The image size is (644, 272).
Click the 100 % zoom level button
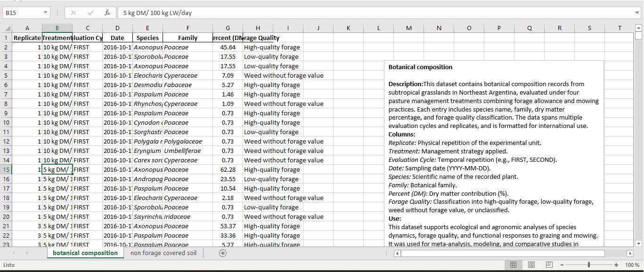click(x=632, y=265)
